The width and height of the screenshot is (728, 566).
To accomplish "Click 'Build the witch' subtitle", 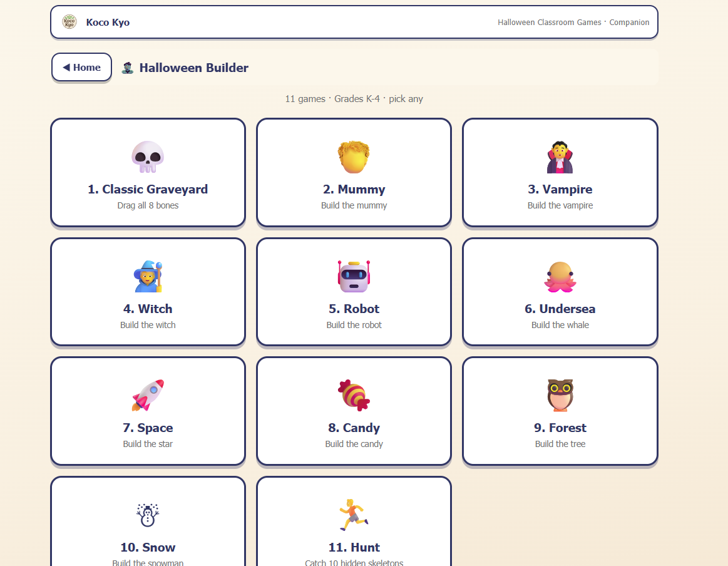I will [x=148, y=325].
